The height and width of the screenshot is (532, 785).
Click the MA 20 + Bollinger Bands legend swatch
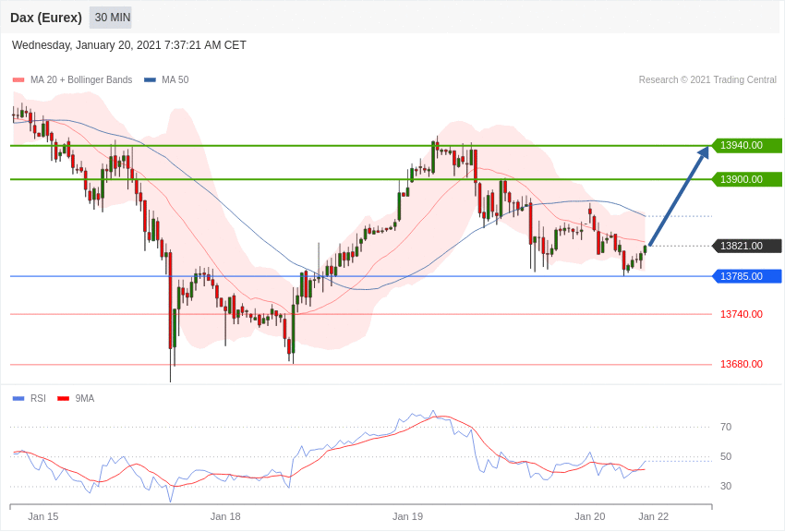coord(18,80)
